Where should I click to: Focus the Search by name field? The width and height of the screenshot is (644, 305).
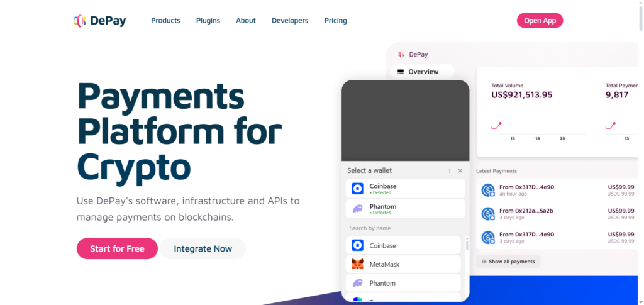click(x=405, y=228)
